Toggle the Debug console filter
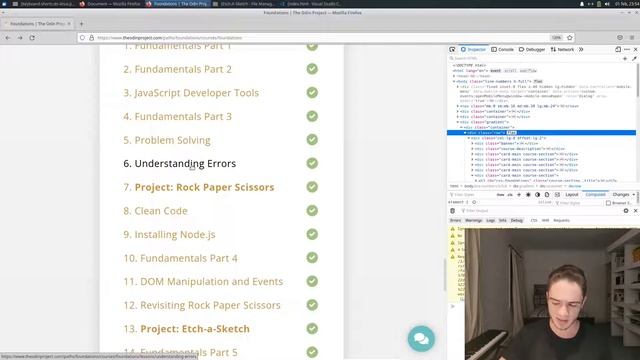640x360 pixels. coord(517,220)
